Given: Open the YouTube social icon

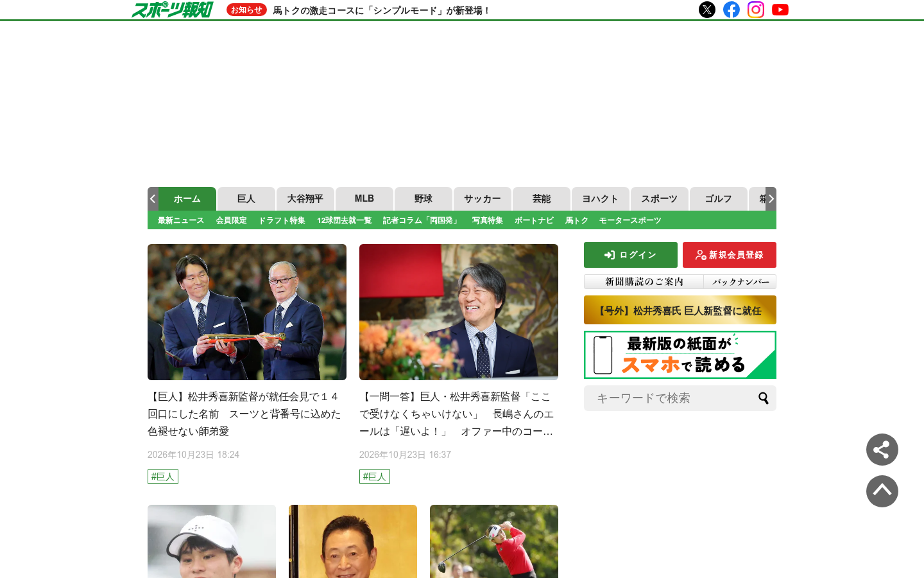Looking at the screenshot, I should click(x=780, y=10).
